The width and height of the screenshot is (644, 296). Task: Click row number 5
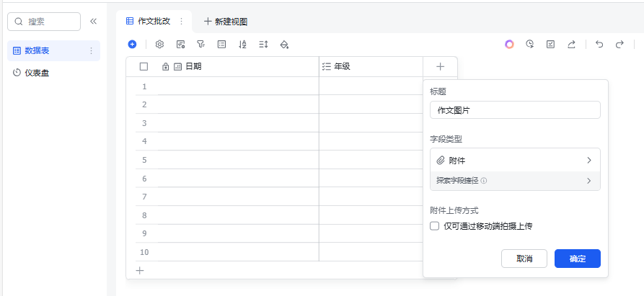[144, 160]
